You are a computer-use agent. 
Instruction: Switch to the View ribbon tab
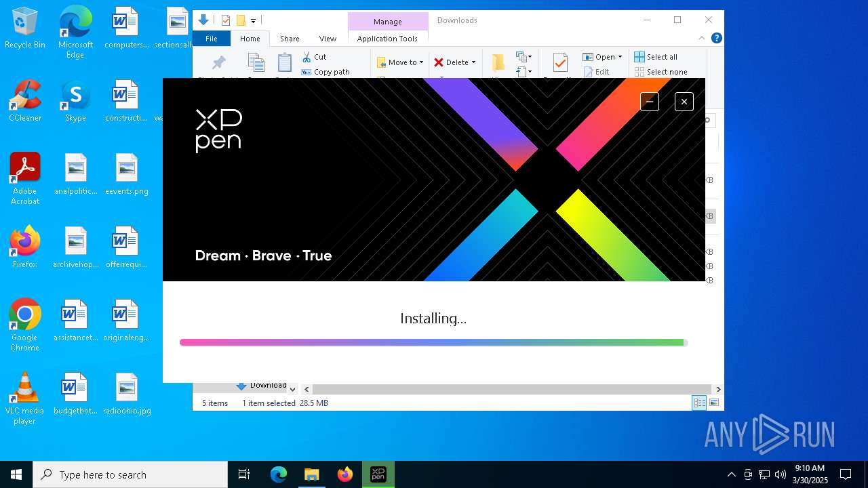tap(328, 39)
